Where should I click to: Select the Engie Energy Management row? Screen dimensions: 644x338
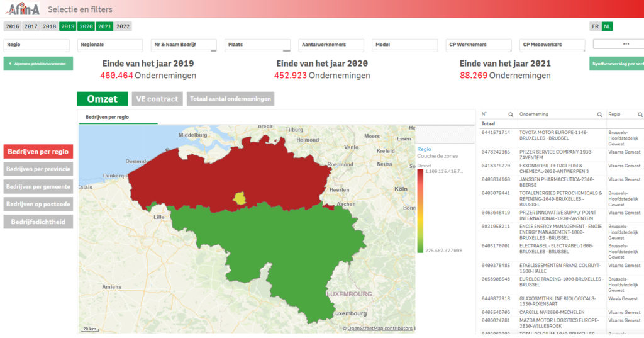point(562,232)
